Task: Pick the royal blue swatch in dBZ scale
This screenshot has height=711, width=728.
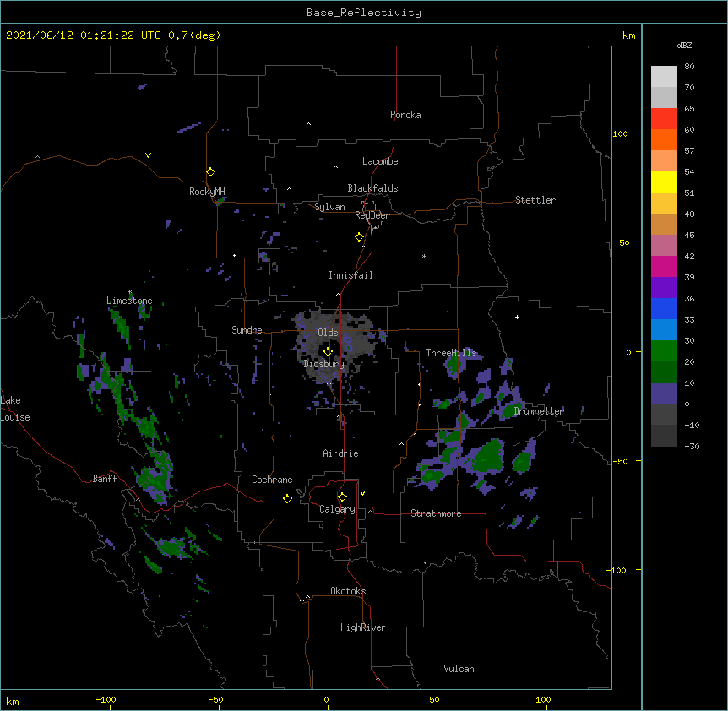Action: pyautogui.click(x=664, y=308)
